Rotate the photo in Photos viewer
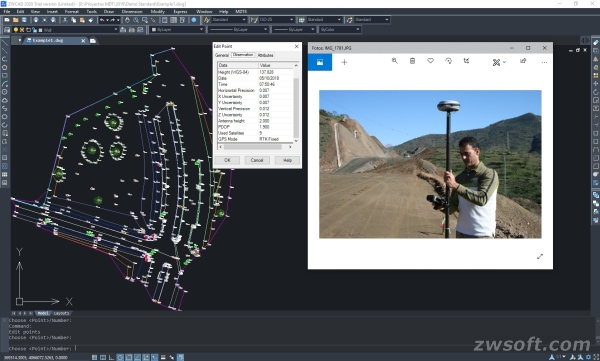The image size is (600, 361). click(448, 61)
